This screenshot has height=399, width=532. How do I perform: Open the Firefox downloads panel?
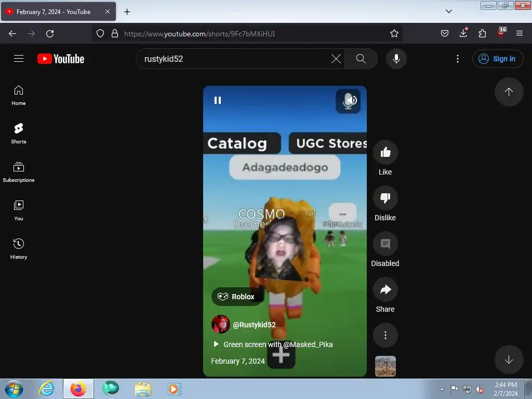point(463,33)
